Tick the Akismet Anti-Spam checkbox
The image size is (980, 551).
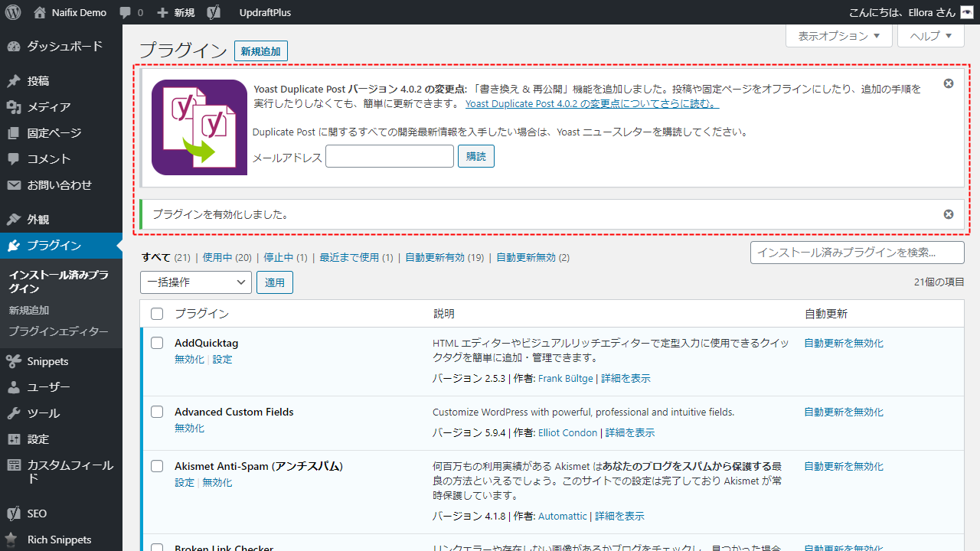(x=157, y=466)
